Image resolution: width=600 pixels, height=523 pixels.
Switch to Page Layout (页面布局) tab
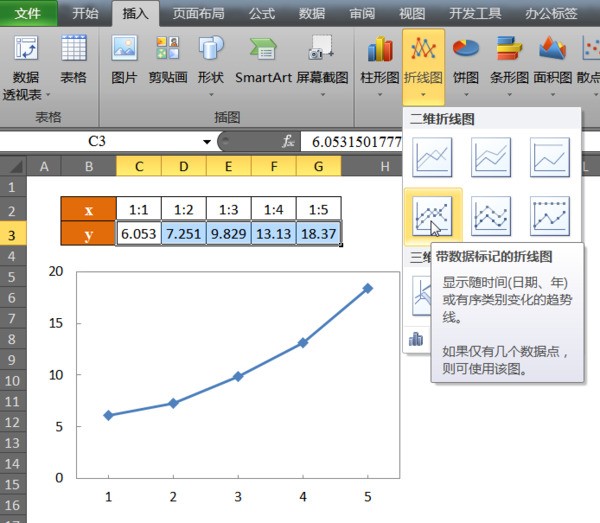[x=198, y=13]
